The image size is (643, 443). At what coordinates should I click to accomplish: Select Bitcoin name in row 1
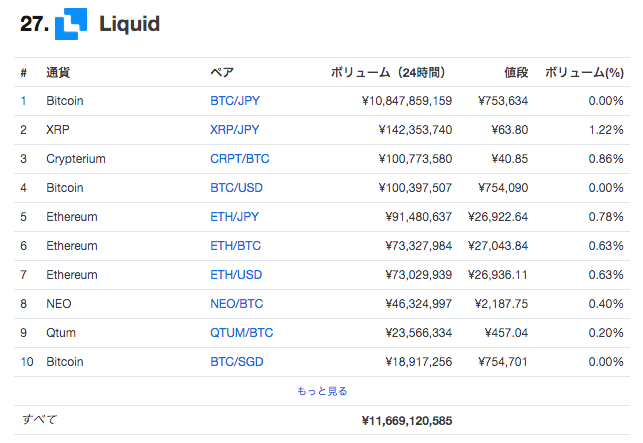click(x=65, y=100)
